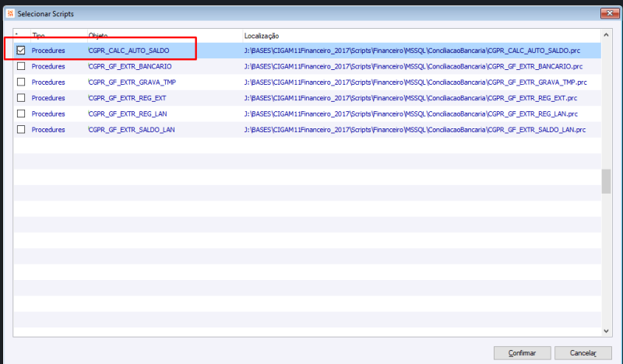Viewport: 623px width, 364px height.
Task: Select object name CGPR_GF_EXTR_REG_EXT
Action: 127,98
